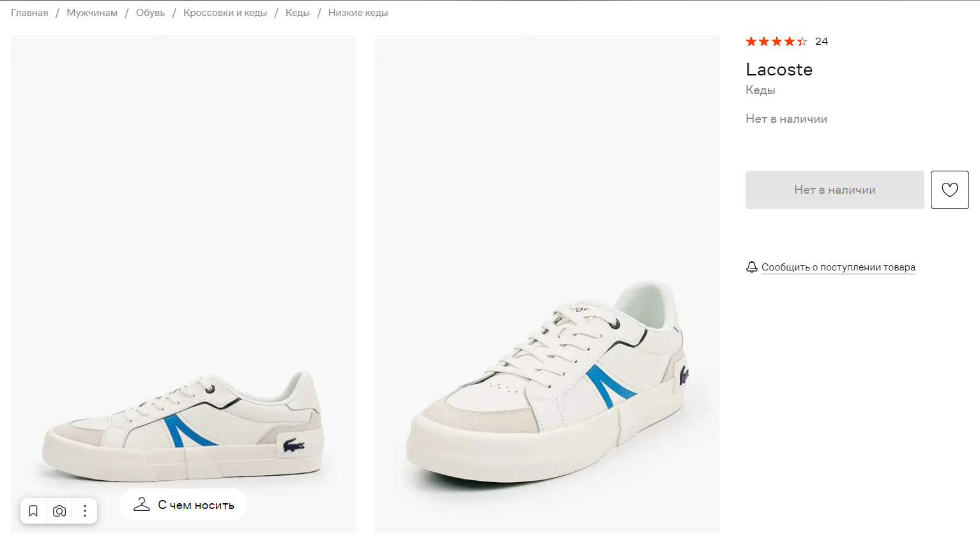Add the sneakers to wishlist with heart icon
Viewport: 980px width, 539px height.
click(x=949, y=190)
